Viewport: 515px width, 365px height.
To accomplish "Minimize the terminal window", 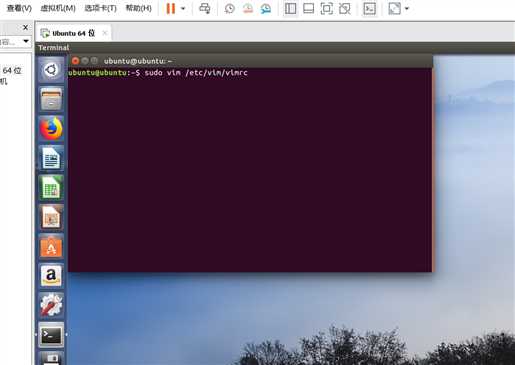I will pyautogui.click(x=85, y=61).
